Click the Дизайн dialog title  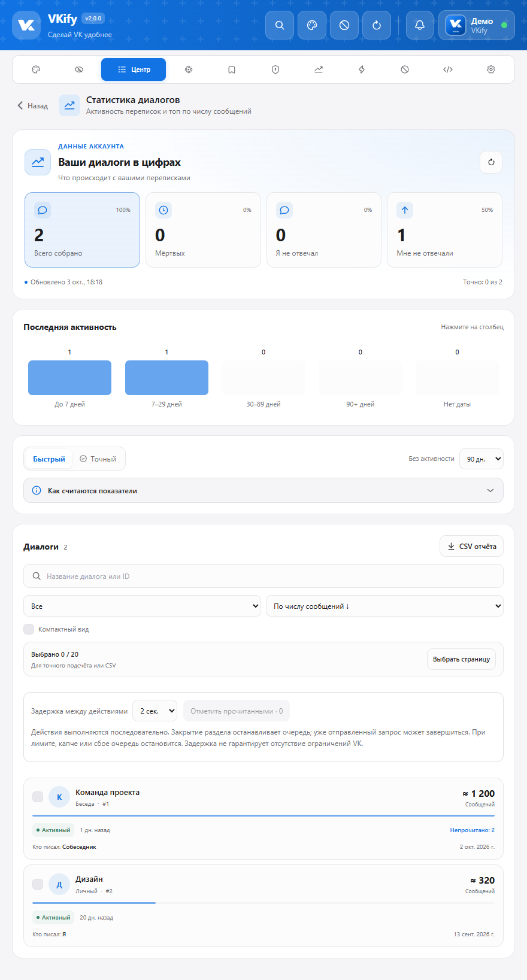(x=89, y=879)
